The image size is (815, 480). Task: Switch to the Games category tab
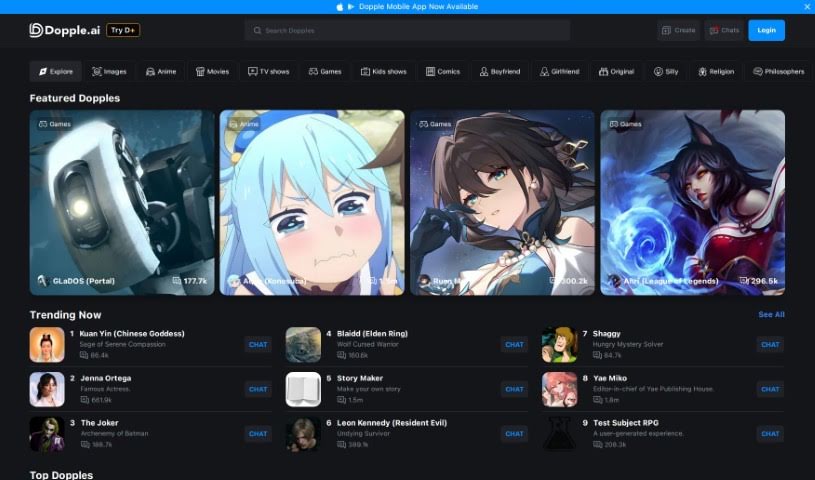tap(325, 72)
